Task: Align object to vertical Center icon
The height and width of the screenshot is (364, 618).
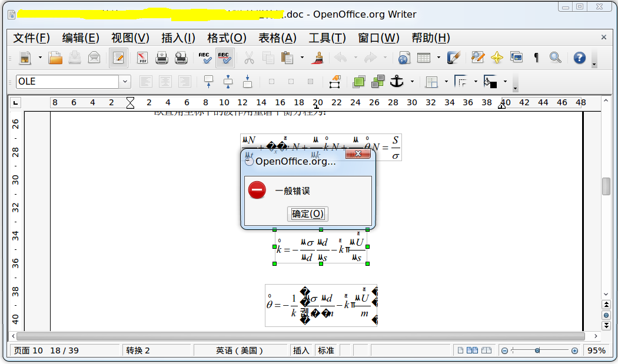Action: [228, 82]
